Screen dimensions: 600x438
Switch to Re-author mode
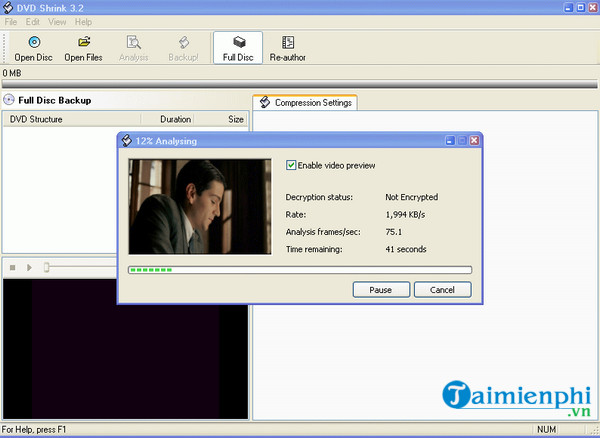pos(287,48)
